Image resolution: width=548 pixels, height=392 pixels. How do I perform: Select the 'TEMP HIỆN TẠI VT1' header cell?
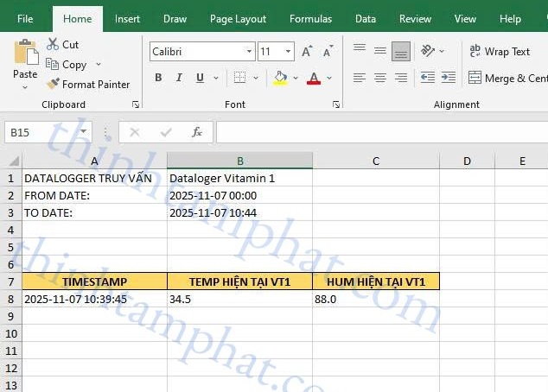(239, 281)
